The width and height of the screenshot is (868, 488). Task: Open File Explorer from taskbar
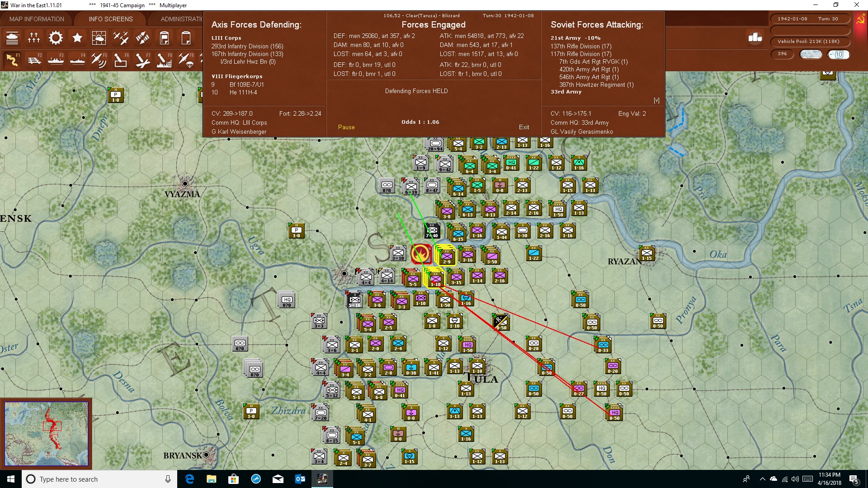click(211, 479)
